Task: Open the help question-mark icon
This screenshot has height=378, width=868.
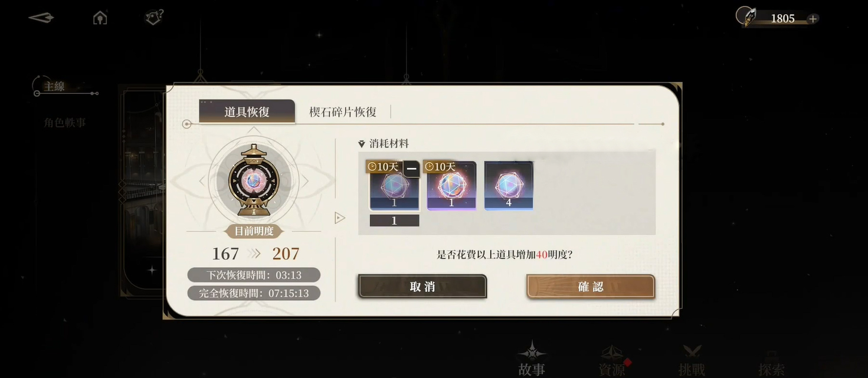Action: click(154, 17)
